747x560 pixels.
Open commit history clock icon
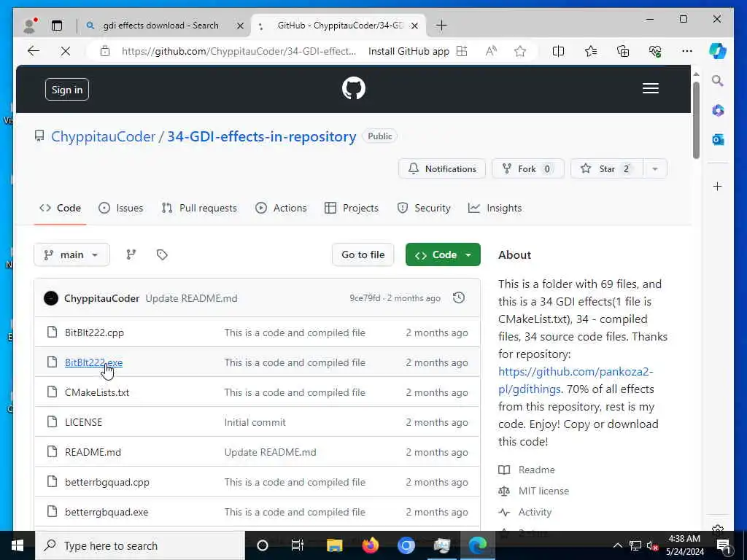coord(459,298)
